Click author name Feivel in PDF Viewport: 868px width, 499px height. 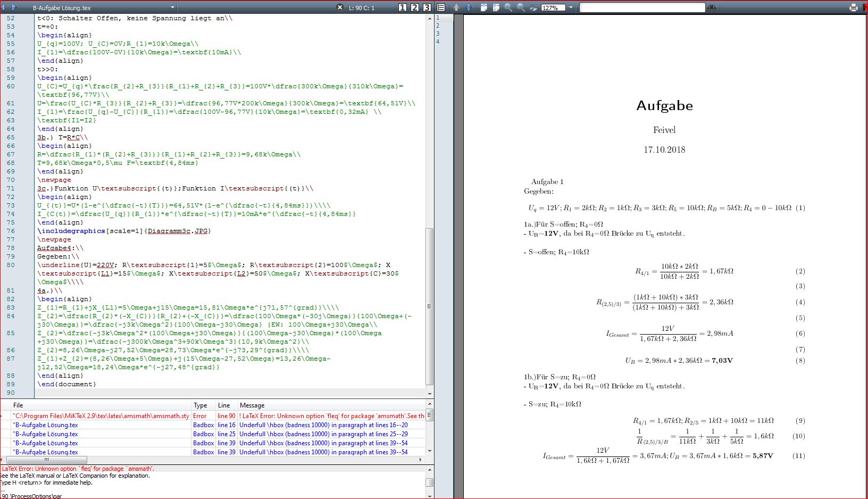664,130
